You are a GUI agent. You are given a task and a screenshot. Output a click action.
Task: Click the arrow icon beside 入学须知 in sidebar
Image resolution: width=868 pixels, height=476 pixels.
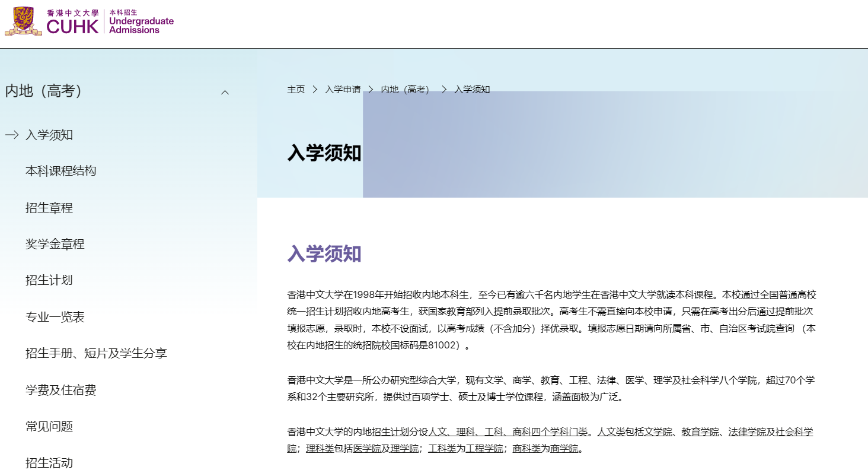click(x=12, y=135)
